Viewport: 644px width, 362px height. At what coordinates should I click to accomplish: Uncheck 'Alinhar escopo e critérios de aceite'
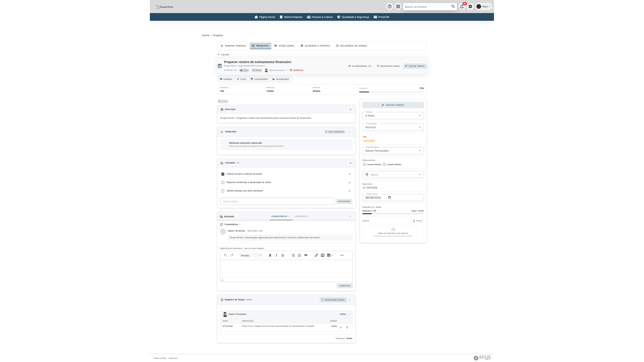[x=223, y=174]
